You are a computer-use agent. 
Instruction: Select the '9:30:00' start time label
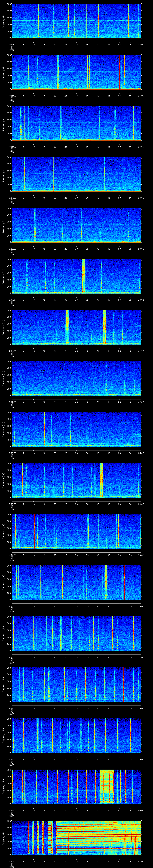click(x=12, y=351)
